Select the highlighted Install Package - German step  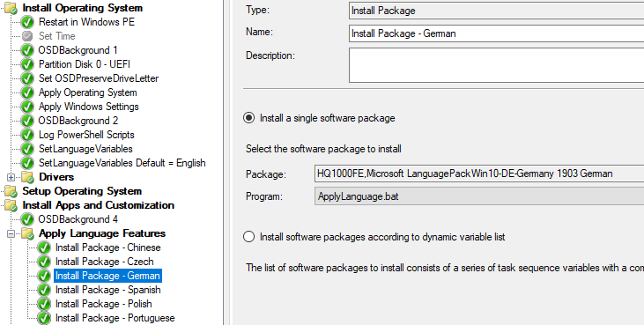(108, 276)
